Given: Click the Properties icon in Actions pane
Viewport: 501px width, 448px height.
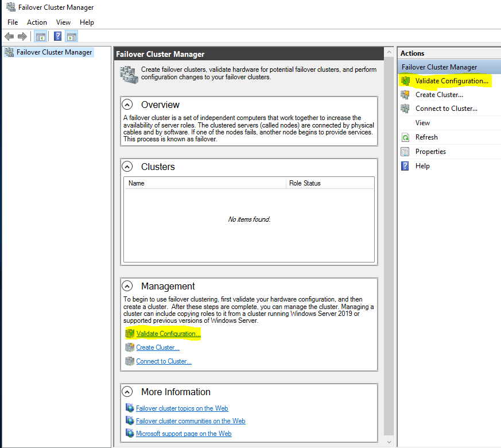Looking at the screenshot, I should 405,152.
